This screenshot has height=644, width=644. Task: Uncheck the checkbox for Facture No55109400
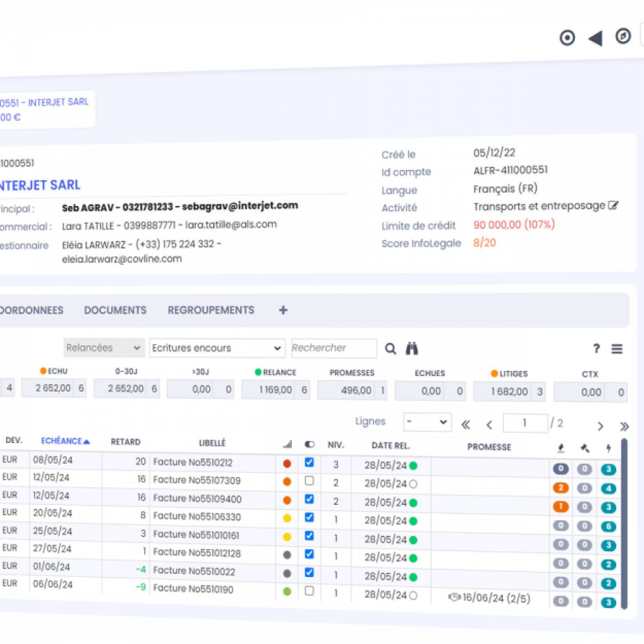click(309, 499)
